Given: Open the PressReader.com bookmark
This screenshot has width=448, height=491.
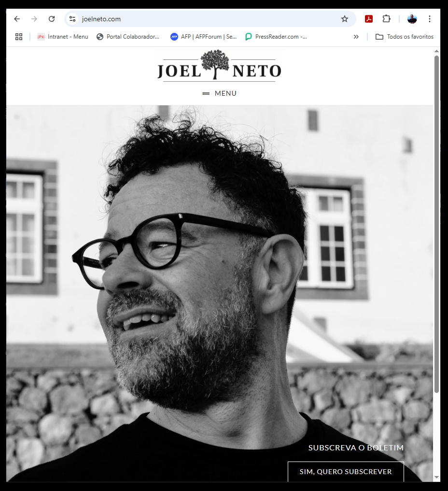Looking at the screenshot, I should (x=276, y=37).
